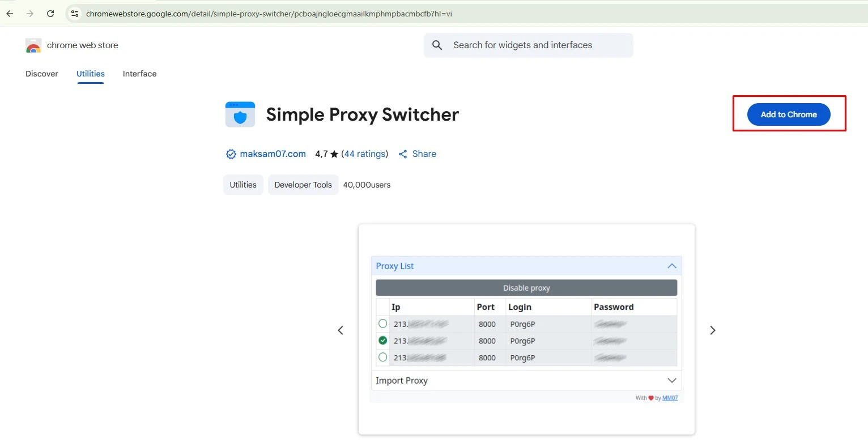Click the 40,000users text
The height and width of the screenshot is (447, 868).
tap(367, 185)
